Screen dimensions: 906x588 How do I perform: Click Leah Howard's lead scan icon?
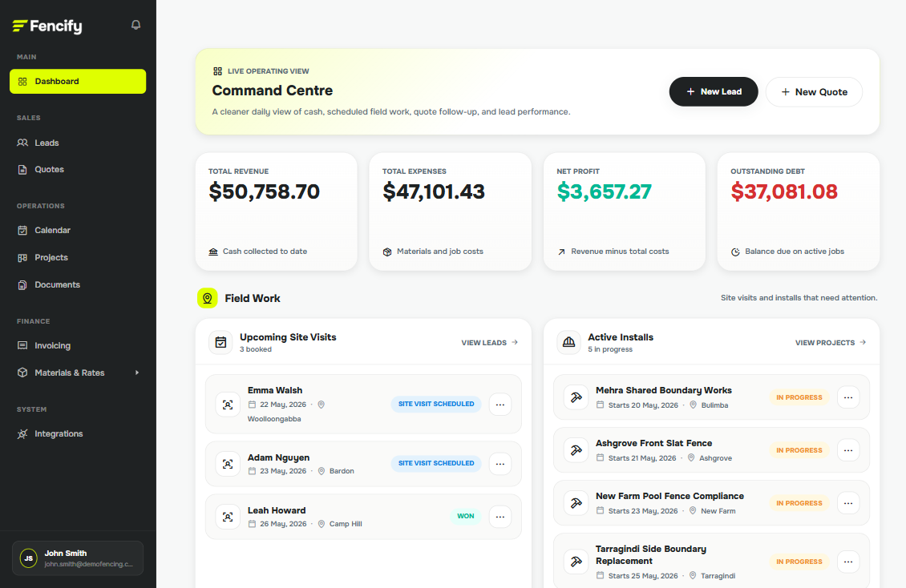(228, 517)
